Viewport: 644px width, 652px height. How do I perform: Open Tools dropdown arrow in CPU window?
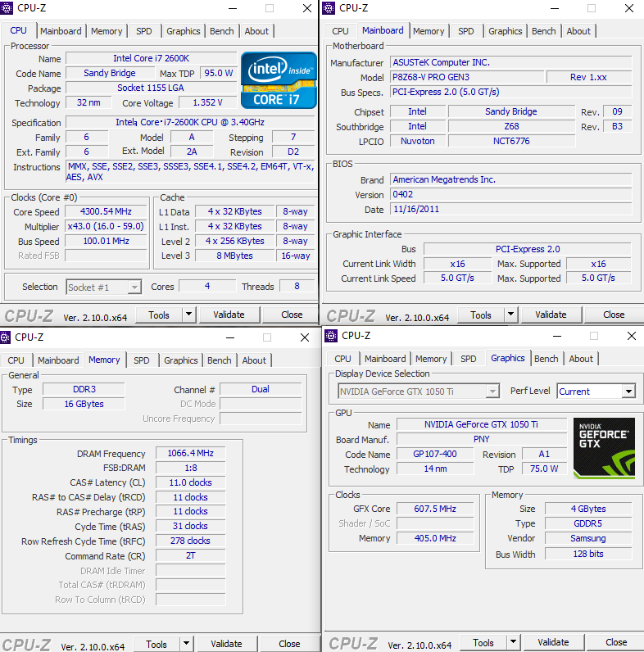189,315
